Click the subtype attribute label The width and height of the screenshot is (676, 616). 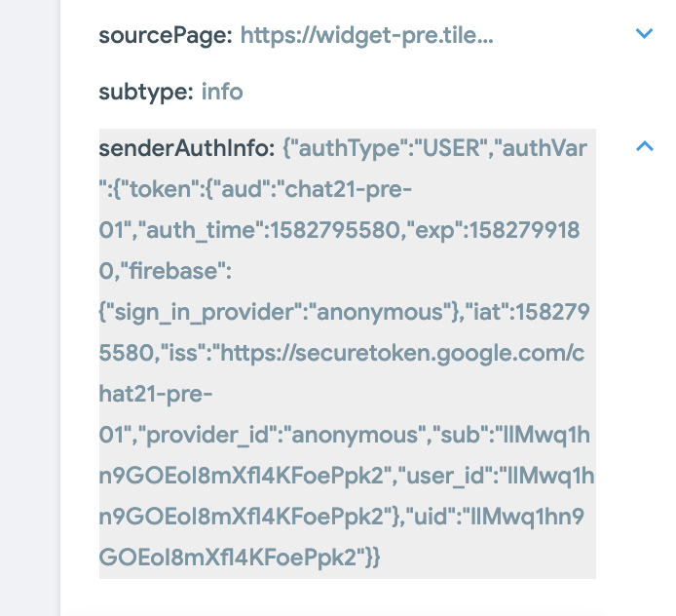click(x=146, y=92)
